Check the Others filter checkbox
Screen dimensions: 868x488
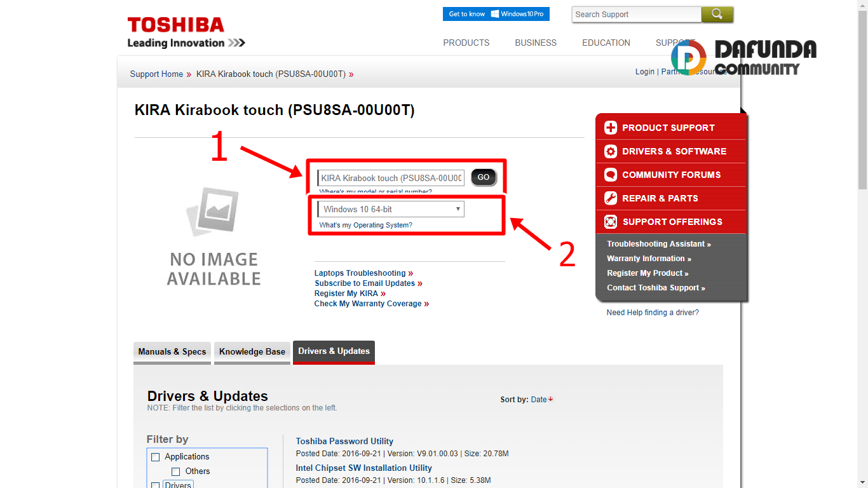[176, 471]
